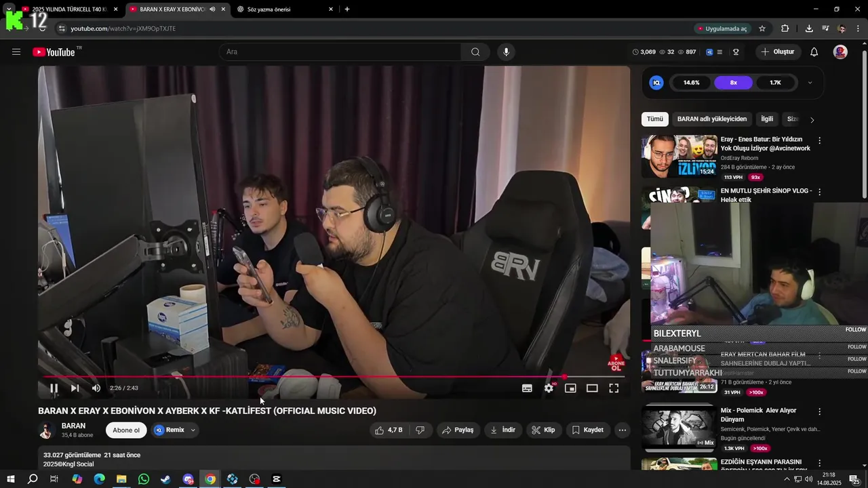Screen dimensions: 868x488
Task: Open options for the Enes Batur video
Action: click(x=819, y=141)
